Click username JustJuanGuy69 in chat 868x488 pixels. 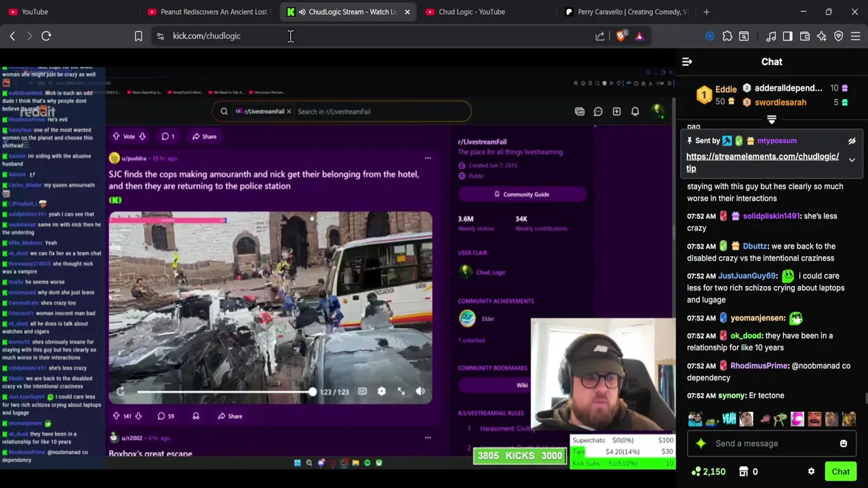(747, 276)
